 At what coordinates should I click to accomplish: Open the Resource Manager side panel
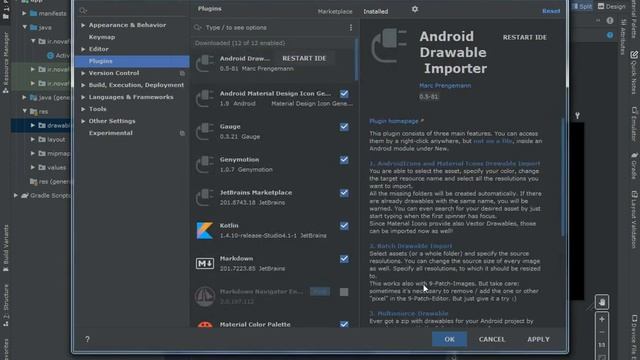point(6,63)
